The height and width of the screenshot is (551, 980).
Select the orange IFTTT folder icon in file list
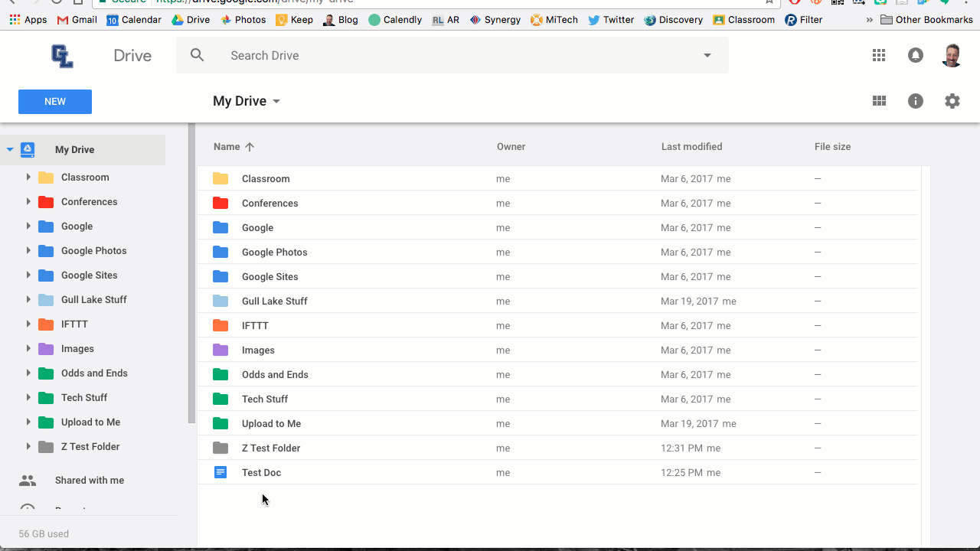coord(220,325)
